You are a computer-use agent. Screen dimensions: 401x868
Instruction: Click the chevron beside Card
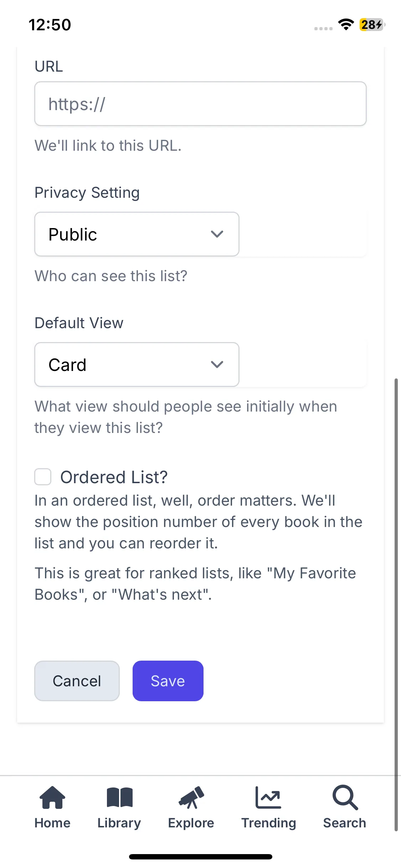point(217,365)
